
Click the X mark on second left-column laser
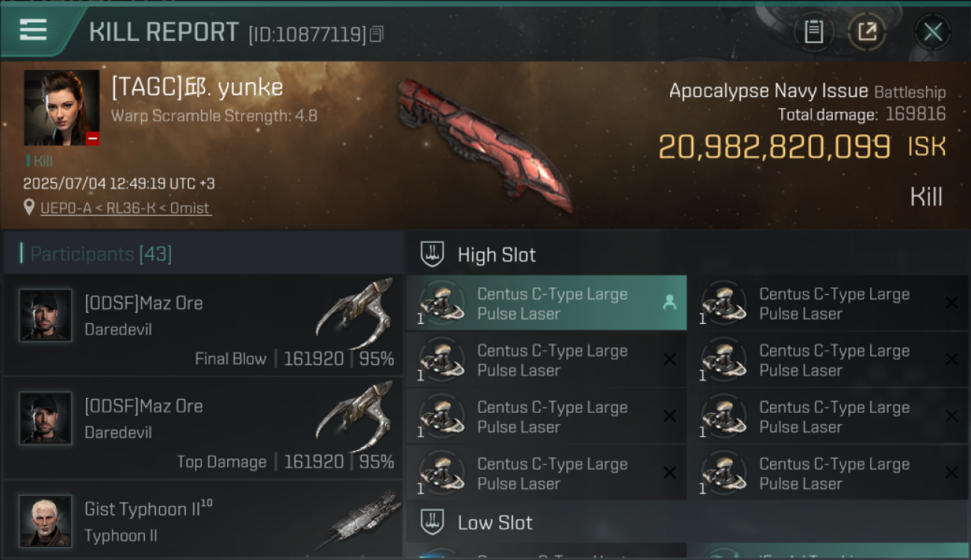tap(669, 359)
